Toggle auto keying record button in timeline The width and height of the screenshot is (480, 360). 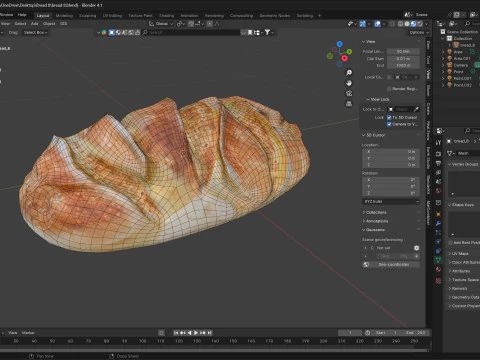(x=161, y=333)
